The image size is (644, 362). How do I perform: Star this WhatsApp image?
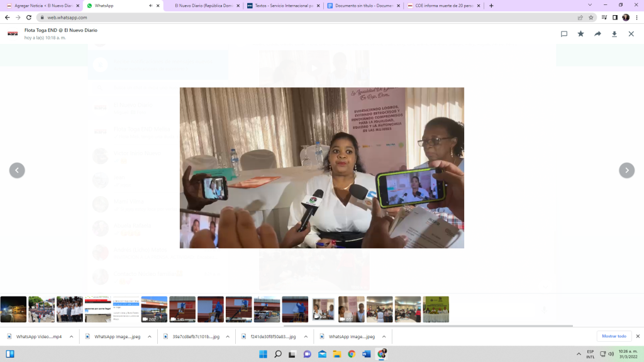581,34
